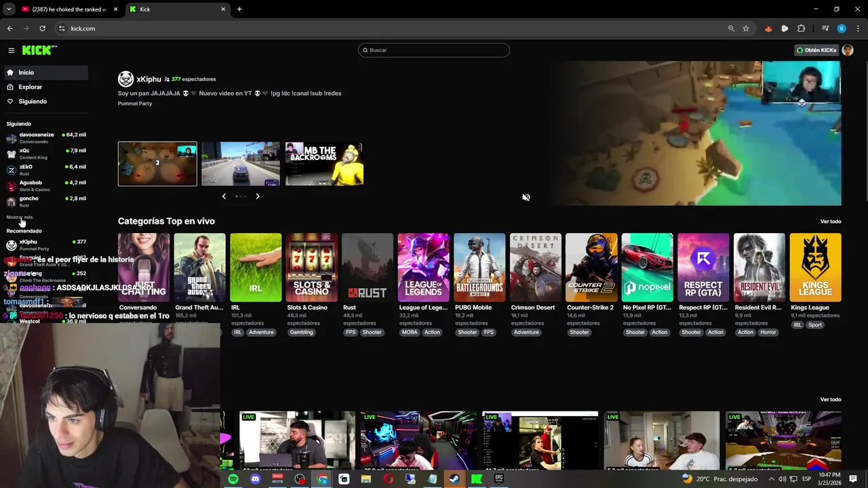Viewport: 868px width, 488px height.
Task: Open a new browser tab
Action: (x=239, y=9)
